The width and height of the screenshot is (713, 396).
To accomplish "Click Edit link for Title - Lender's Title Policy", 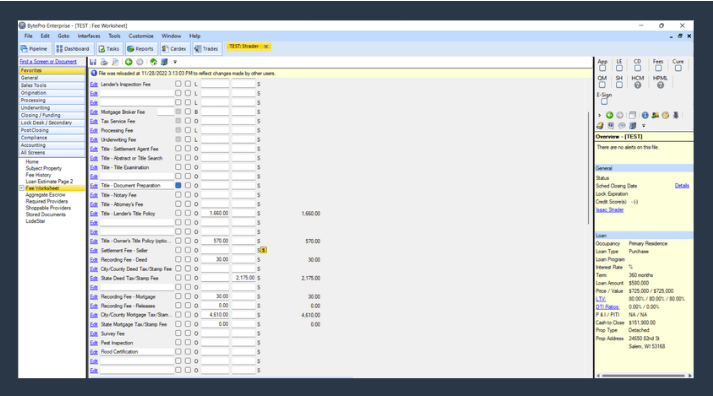I will (94, 213).
